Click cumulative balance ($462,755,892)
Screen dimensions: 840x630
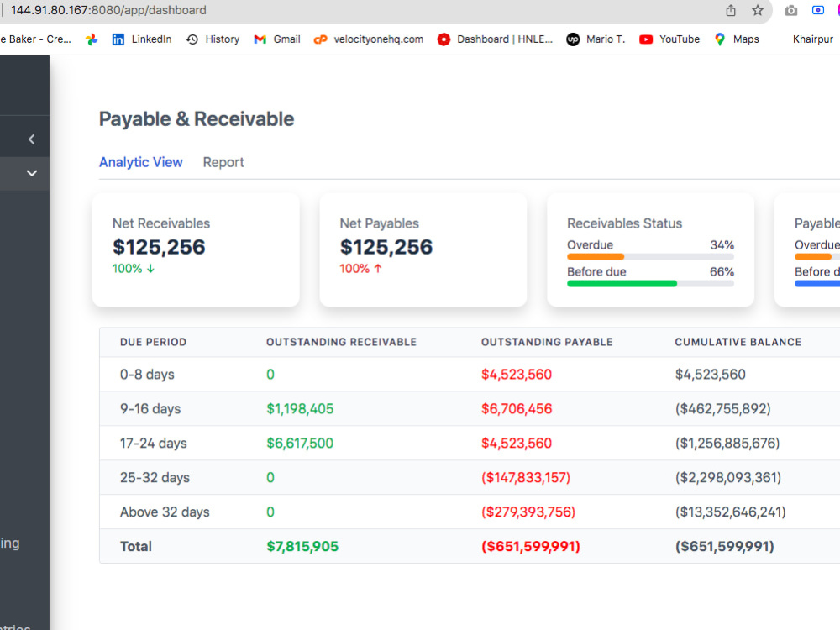tap(722, 409)
